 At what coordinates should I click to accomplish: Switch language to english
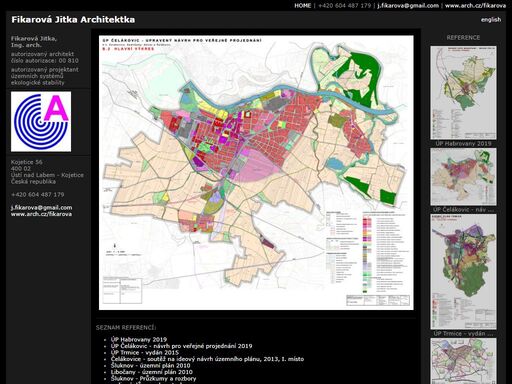(x=491, y=20)
